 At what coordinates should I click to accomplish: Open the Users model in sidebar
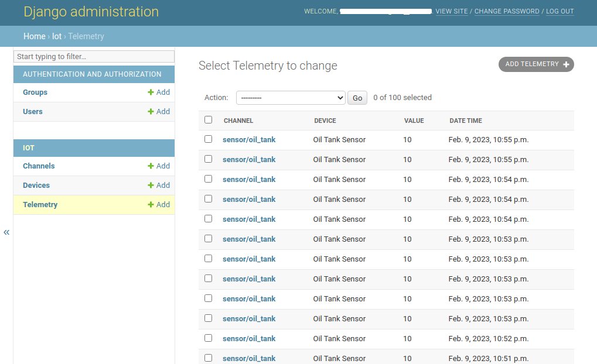click(33, 111)
